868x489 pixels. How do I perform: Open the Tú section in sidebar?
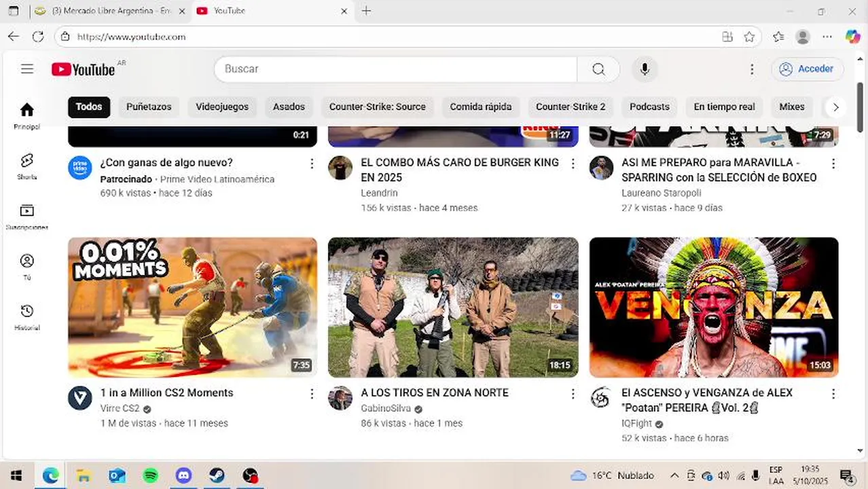point(27,267)
